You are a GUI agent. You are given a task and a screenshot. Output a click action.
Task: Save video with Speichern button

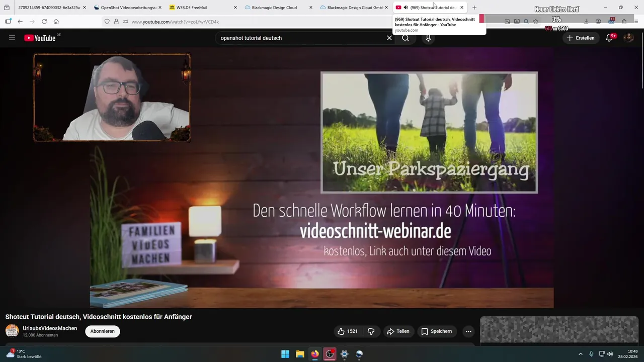point(437,331)
